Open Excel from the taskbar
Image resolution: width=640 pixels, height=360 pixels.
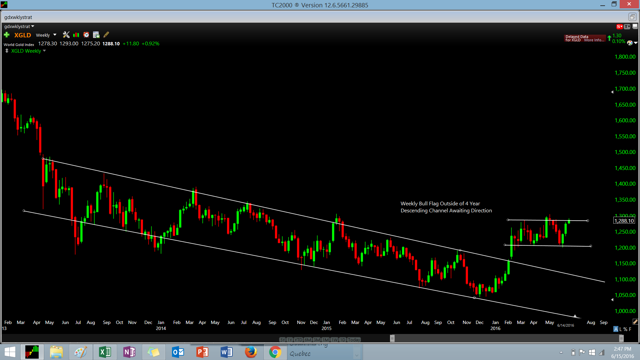tap(105, 352)
